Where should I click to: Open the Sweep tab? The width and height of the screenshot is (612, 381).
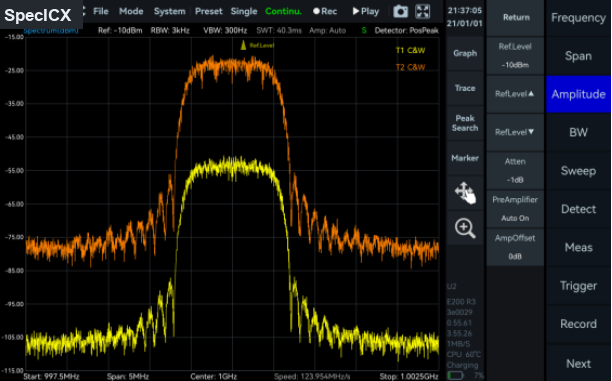(578, 171)
